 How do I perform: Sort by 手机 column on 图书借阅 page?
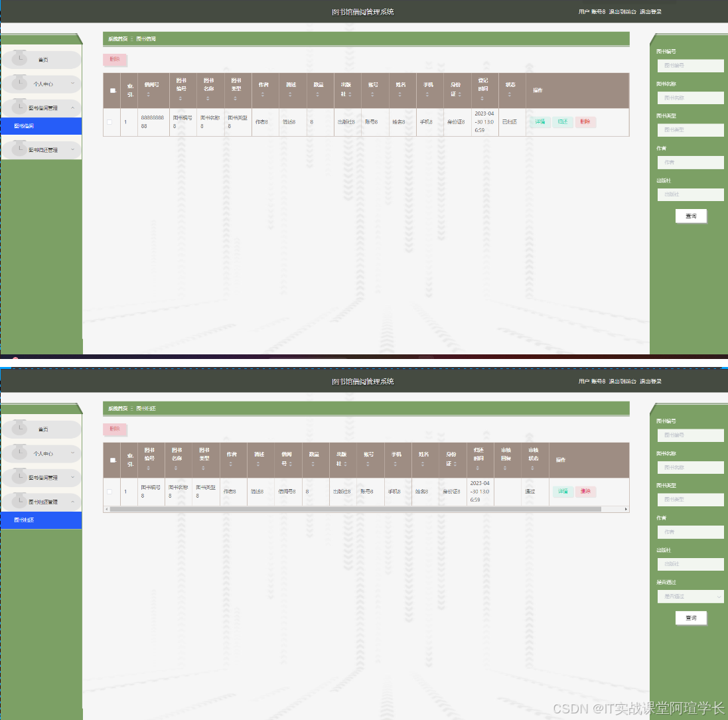pyautogui.click(x=427, y=95)
